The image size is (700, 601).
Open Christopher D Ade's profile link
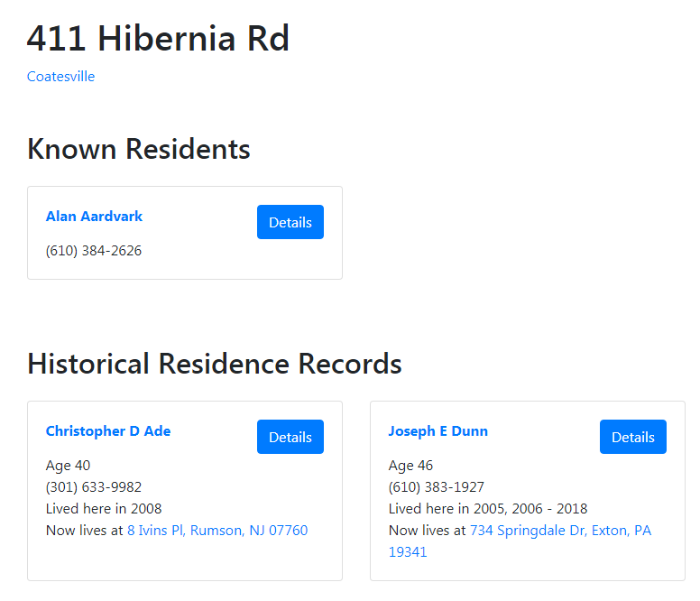click(x=108, y=430)
